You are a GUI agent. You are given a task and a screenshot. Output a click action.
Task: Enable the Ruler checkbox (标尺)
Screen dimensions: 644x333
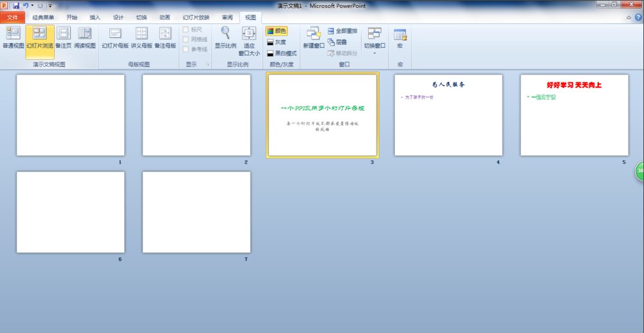coord(187,30)
